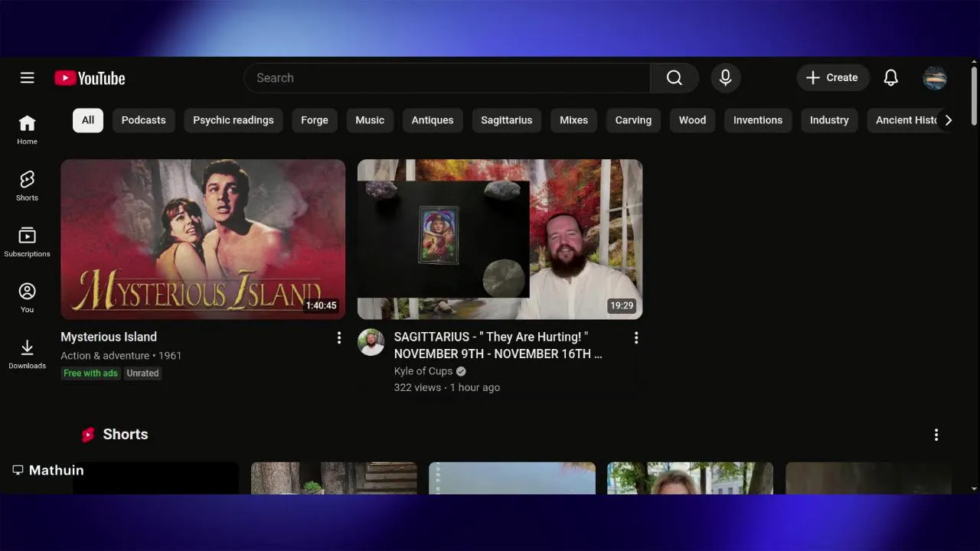The image size is (980, 551).
Task: Select the Forge chip
Action: (314, 120)
